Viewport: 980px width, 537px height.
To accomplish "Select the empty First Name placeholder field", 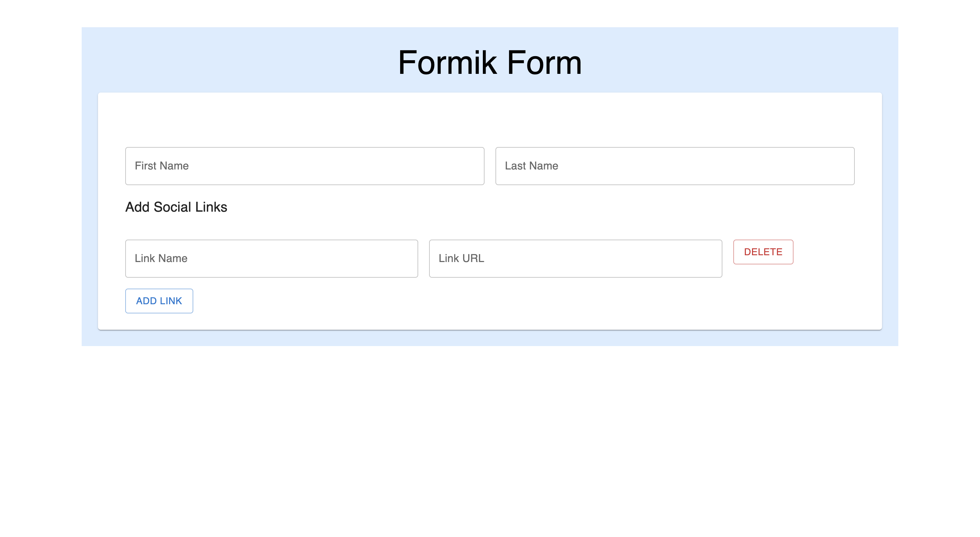I will pyautogui.click(x=304, y=165).
